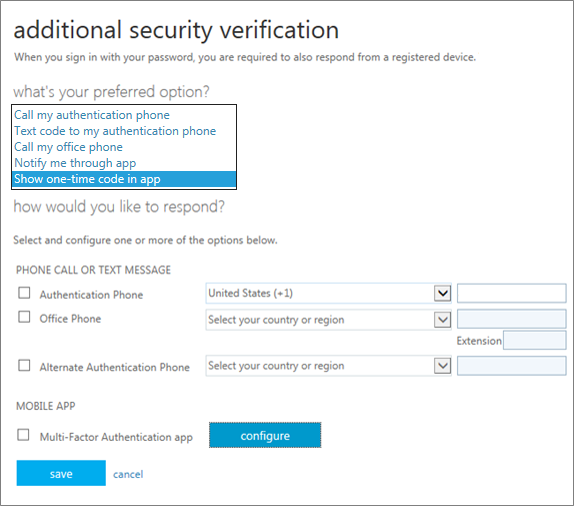Click the Extension input field
The height and width of the screenshot is (506, 574).
534,341
